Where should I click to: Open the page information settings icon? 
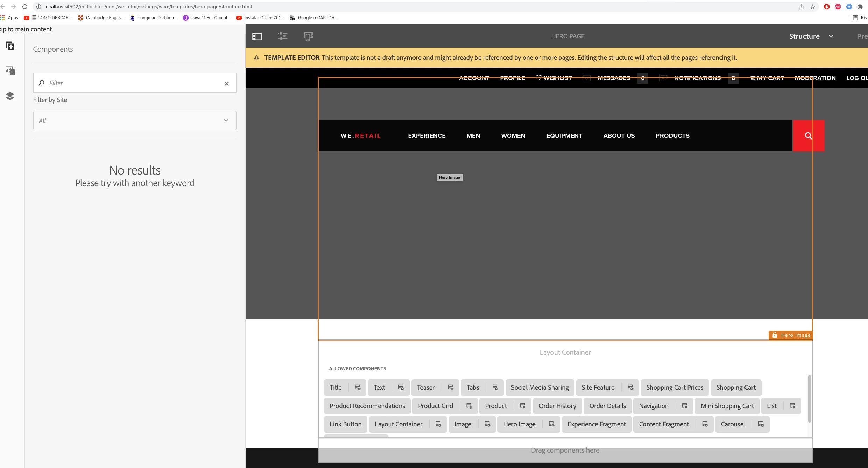[283, 36]
